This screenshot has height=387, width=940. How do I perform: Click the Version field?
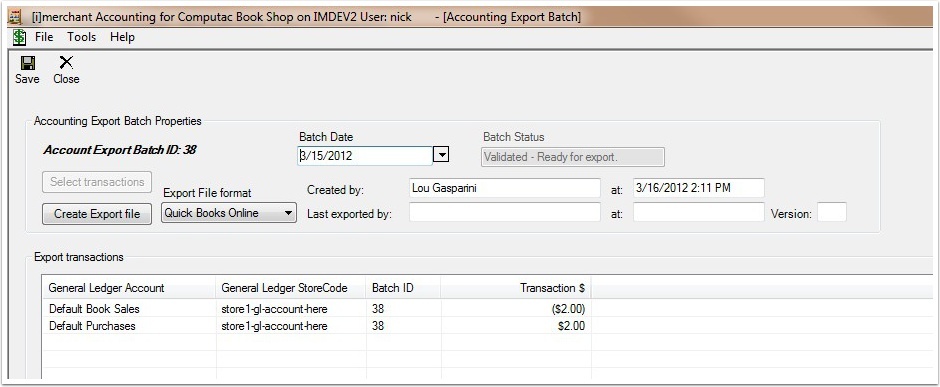pos(832,212)
